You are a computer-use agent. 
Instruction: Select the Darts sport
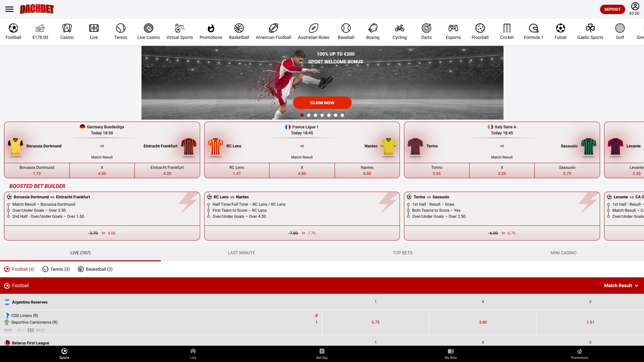(427, 32)
